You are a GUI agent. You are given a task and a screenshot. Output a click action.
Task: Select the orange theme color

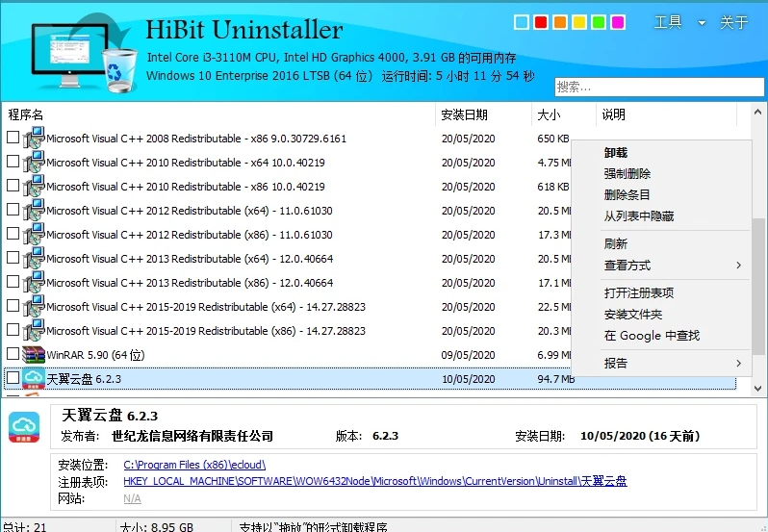click(x=560, y=22)
